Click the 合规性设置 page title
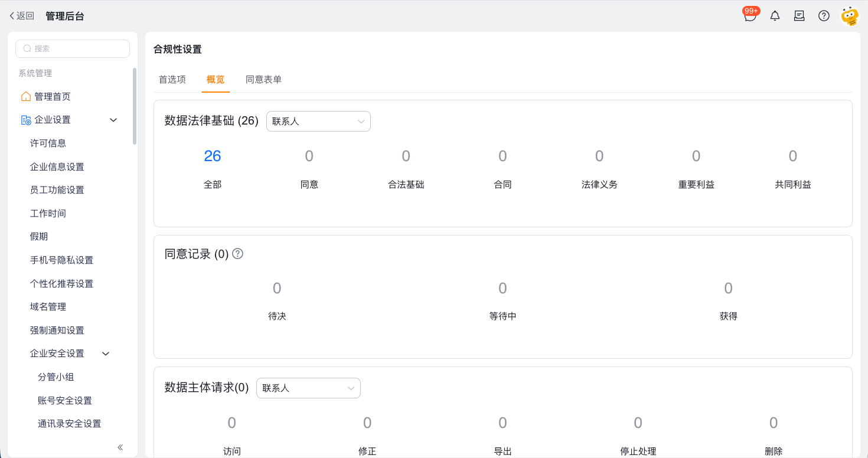Image resolution: width=868 pixels, height=458 pixels. [178, 50]
